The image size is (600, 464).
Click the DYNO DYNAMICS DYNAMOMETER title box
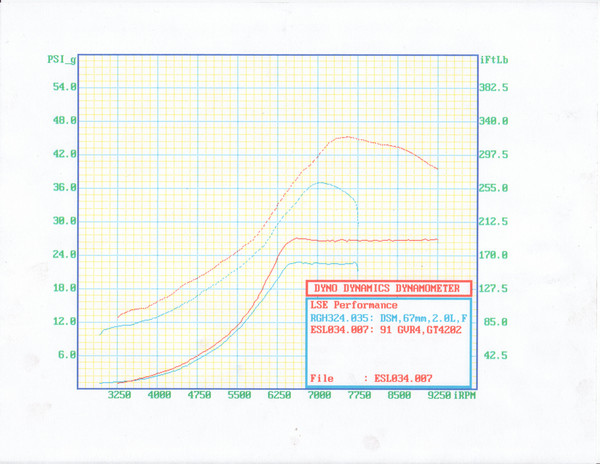coord(389,288)
